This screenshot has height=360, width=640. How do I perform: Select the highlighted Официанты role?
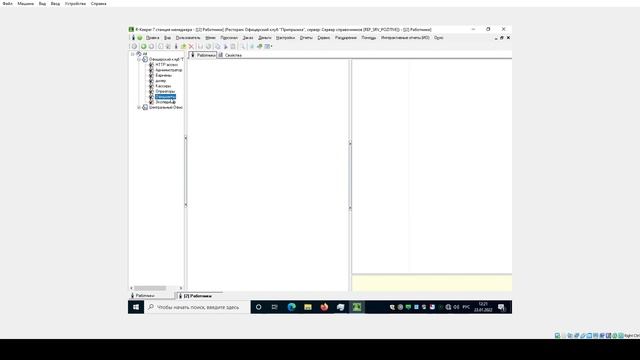tap(165, 97)
